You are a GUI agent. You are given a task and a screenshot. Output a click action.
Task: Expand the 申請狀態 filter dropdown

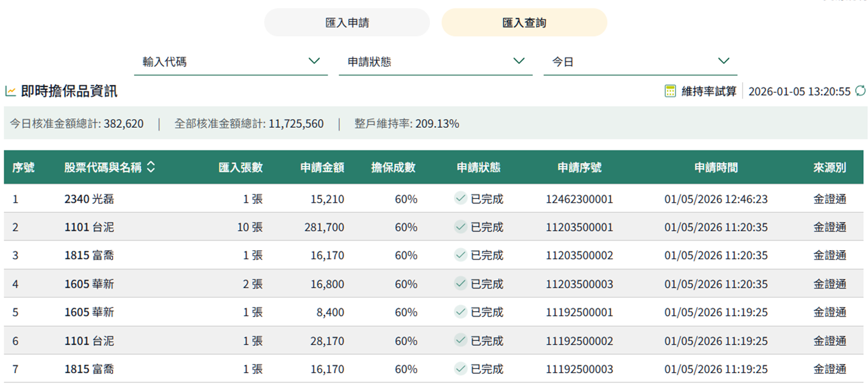[x=435, y=61]
